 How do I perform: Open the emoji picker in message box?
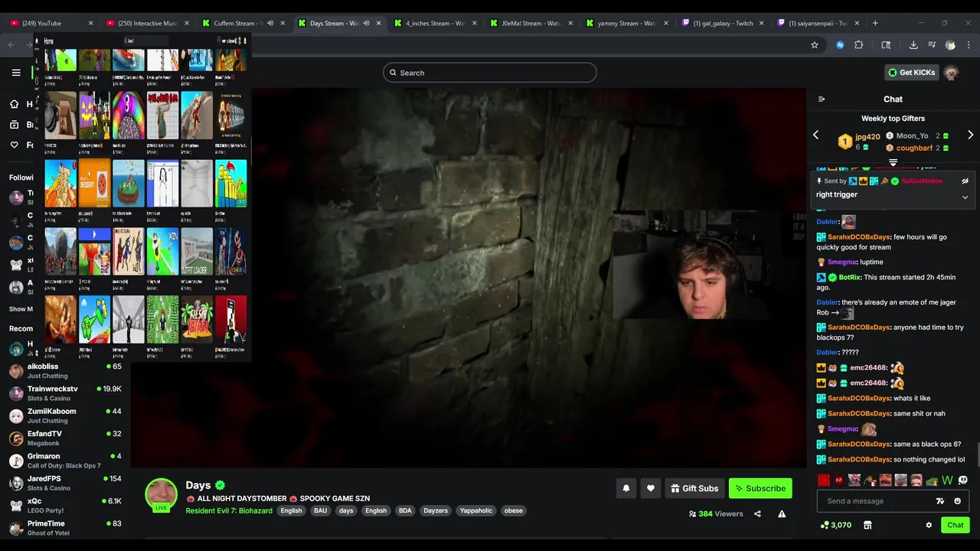click(957, 501)
